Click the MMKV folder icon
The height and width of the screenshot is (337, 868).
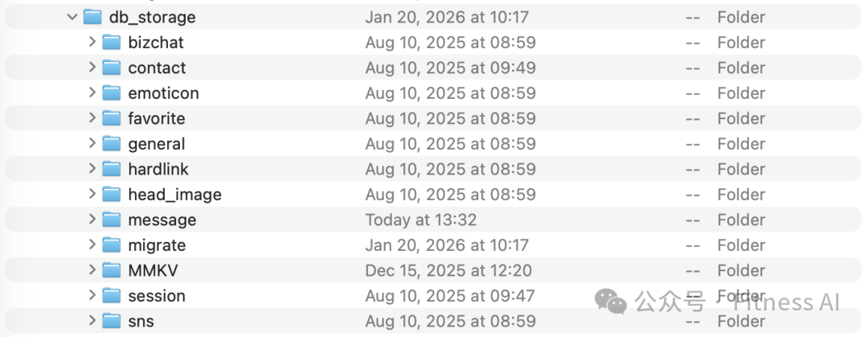coord(112,270)
